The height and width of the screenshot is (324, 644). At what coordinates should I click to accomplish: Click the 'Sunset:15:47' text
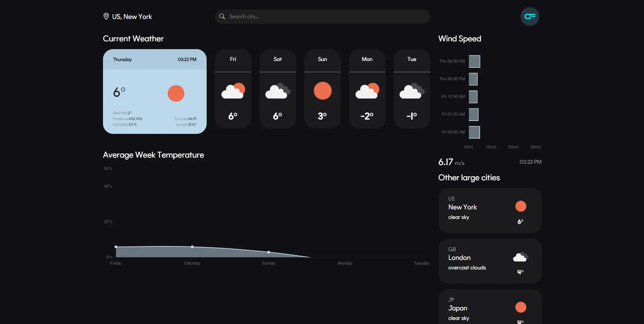(186, 124)
